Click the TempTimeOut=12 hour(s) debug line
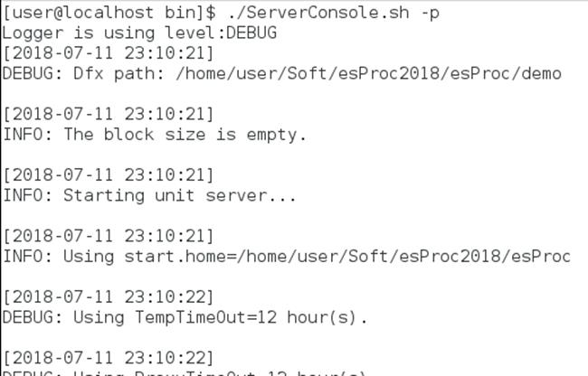The image size is (588, 376). pyautogui.click(x=185, y=317)
